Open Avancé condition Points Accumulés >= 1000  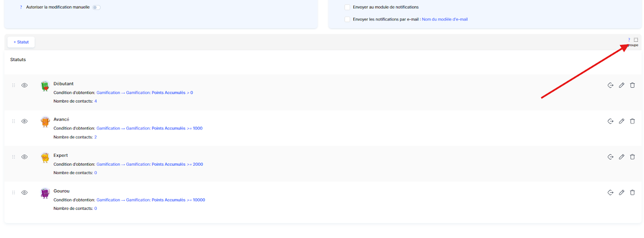coord(149,129)
